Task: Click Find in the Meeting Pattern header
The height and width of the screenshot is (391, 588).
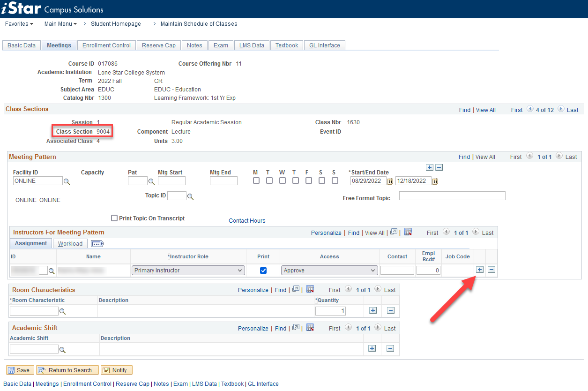Action: point(464,157)
